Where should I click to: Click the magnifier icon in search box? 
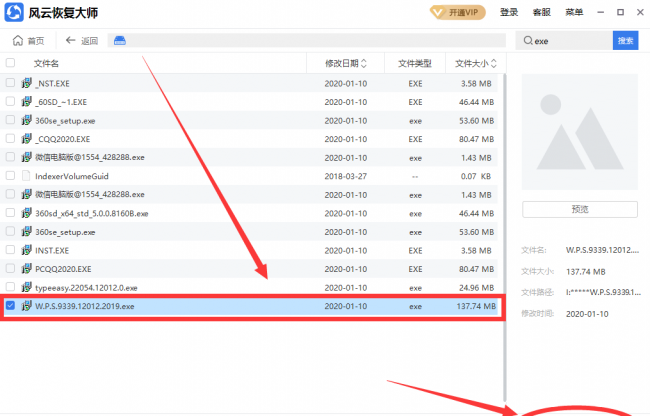pyautogui.click(x=528, y=41)
